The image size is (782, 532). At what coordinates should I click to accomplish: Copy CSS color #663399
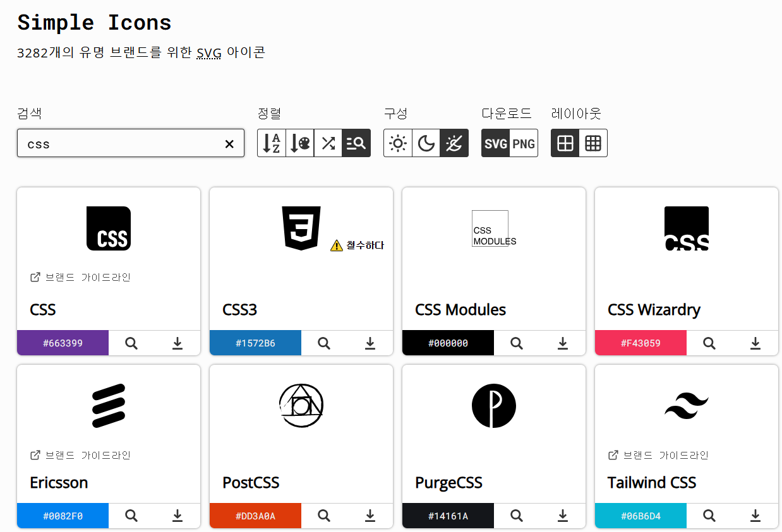click(x=63, y=343)
